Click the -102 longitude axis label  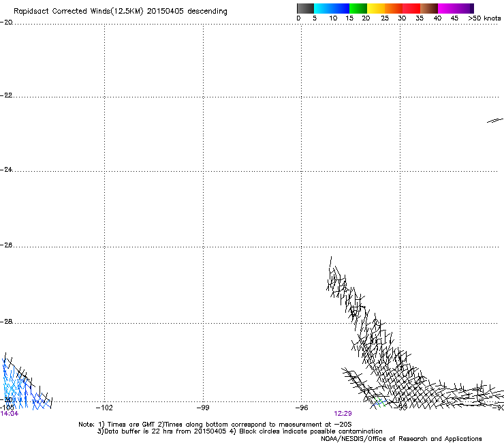(x=104, y=408)
